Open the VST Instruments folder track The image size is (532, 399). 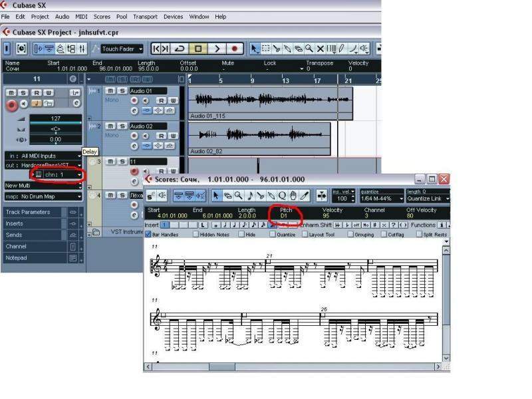coord(96,232)
